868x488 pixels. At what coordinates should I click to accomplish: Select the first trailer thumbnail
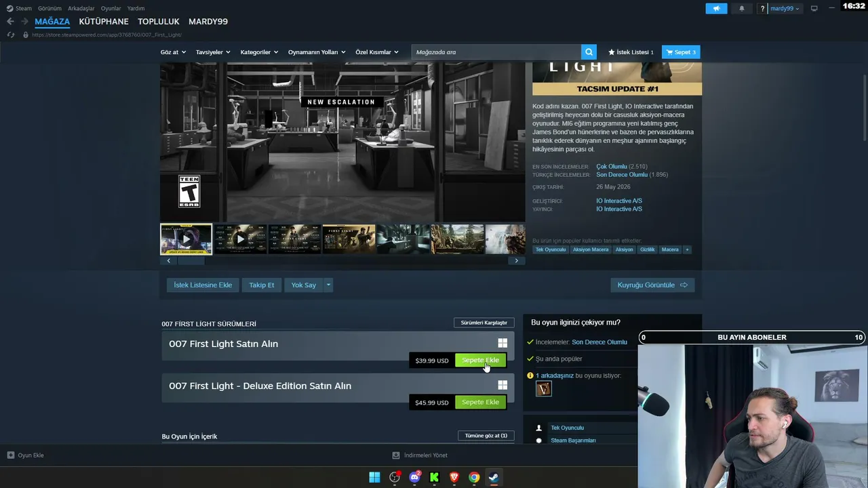coord(186,239)
